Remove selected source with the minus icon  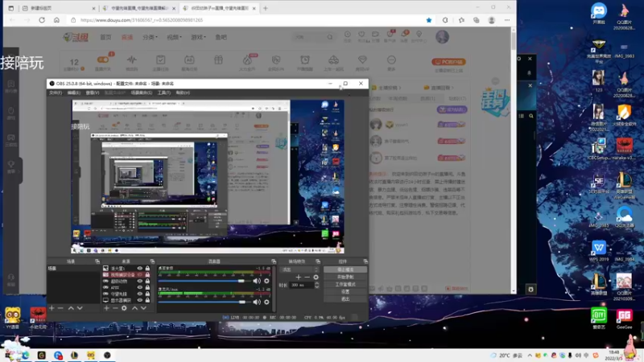[115, 308]
